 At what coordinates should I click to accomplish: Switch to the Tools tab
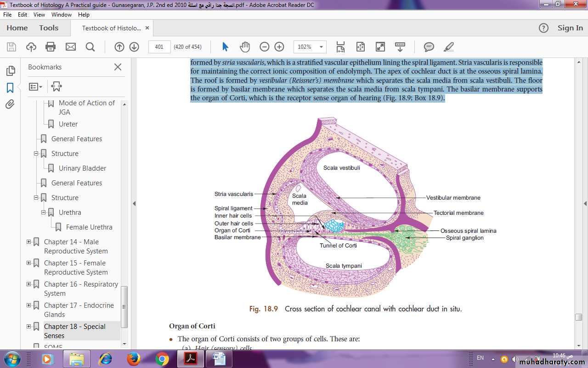pyautogui.click(x=49, y=28)
